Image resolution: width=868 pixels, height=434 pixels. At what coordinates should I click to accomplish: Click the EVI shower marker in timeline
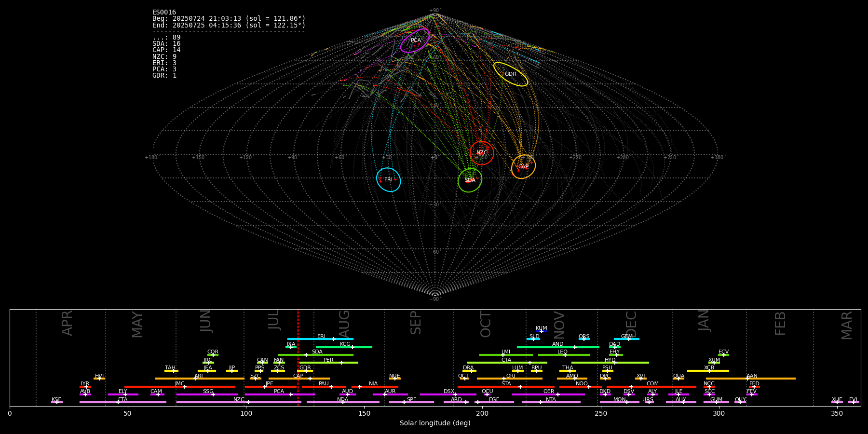point(853,402)
